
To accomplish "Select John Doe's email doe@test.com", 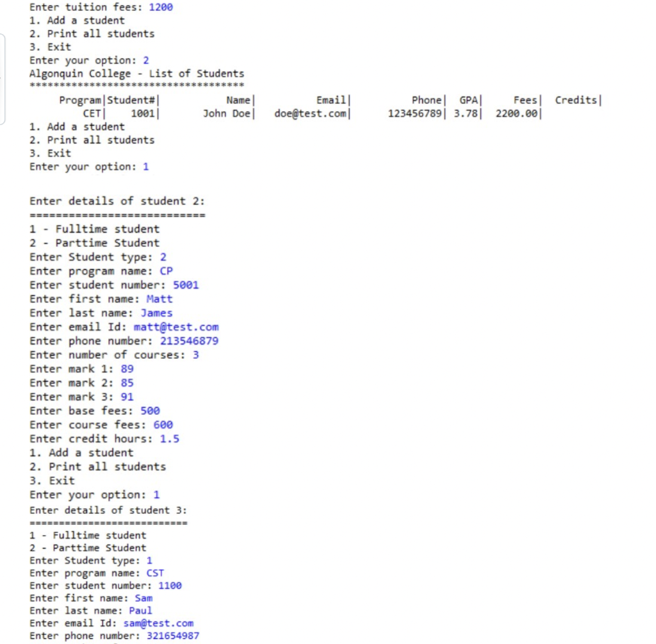I will (x=312, y=113).
